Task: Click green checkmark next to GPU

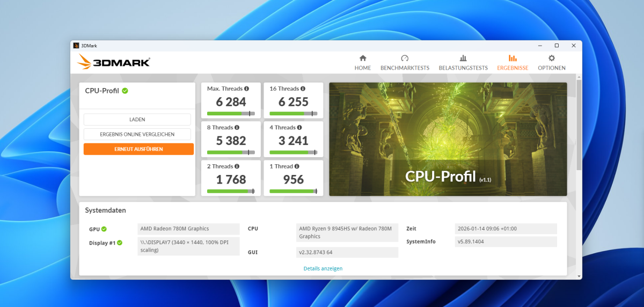Action: tap(104, 229)
